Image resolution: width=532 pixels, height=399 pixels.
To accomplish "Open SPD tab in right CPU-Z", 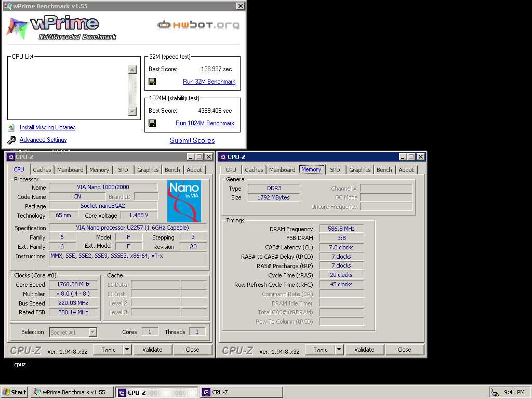I will coord(335,170).
